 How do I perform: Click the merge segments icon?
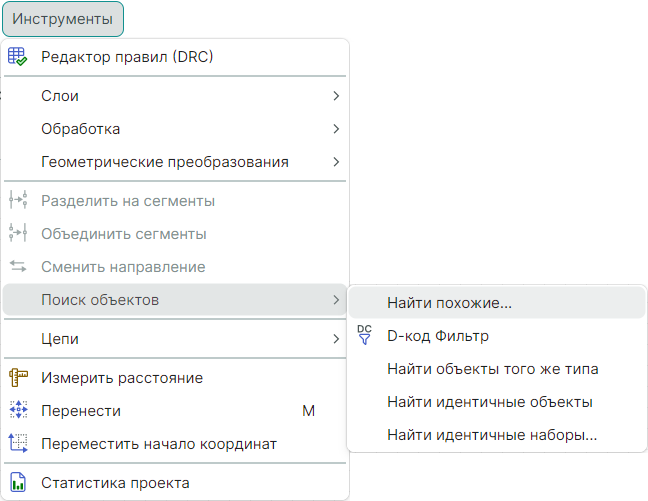click(x=18, y=234)
